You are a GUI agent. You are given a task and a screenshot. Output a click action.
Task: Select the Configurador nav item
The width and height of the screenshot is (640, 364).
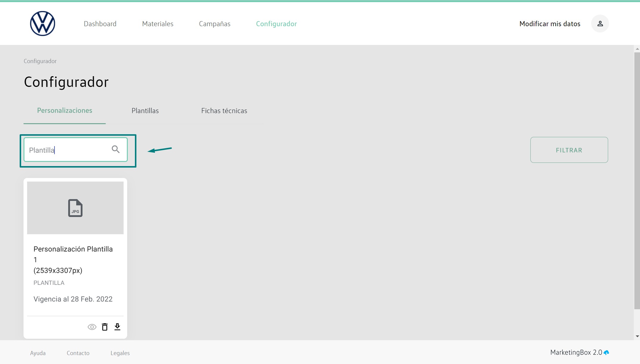276,24
